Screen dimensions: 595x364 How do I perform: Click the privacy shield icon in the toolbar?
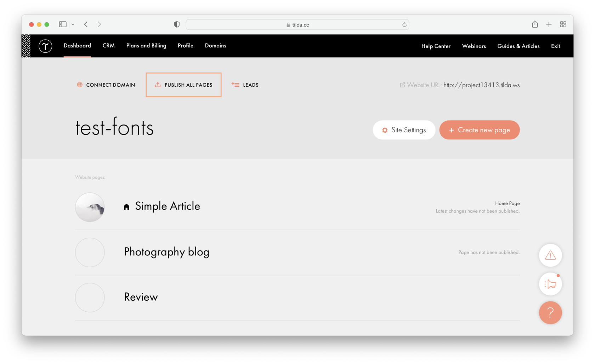pos(176,24)
